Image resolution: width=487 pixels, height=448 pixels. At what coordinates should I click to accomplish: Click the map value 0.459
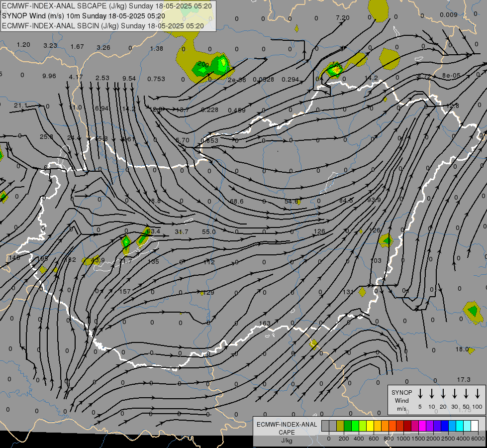[237, 110]
